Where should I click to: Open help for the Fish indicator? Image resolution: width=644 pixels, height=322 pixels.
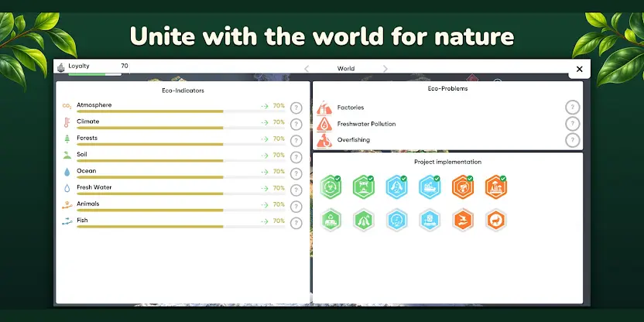coord(296,223)
